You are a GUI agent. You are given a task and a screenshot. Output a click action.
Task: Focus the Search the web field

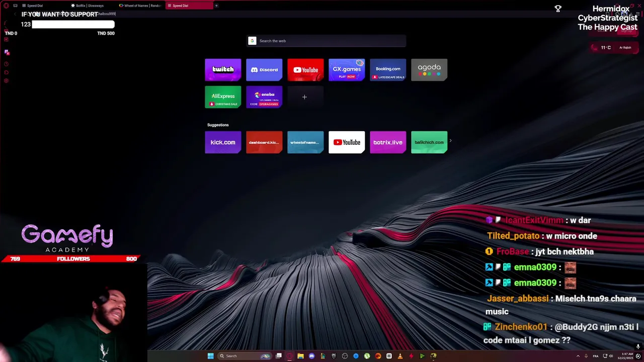coord(326,41)
